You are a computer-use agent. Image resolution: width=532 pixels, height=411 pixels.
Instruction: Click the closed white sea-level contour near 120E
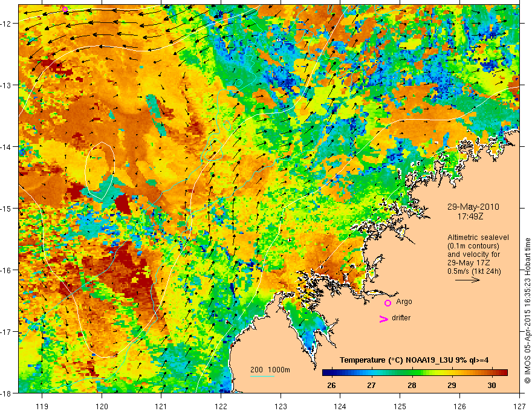(x=100, y=170)
